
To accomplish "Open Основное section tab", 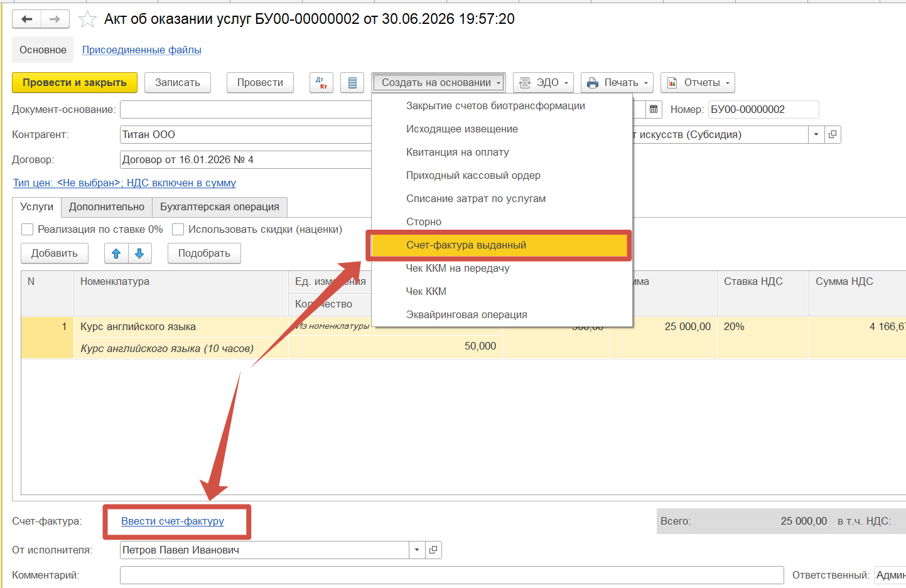I will (x=43, y=50).
